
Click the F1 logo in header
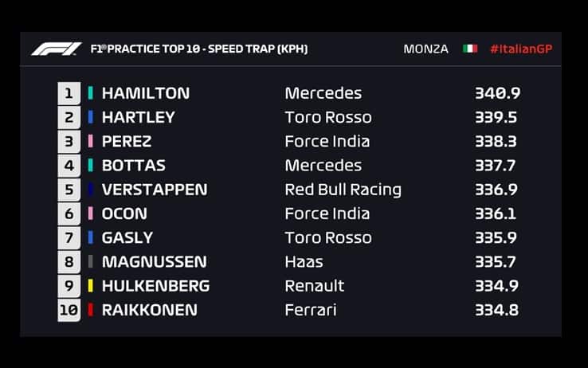click(x=57, y=49)
